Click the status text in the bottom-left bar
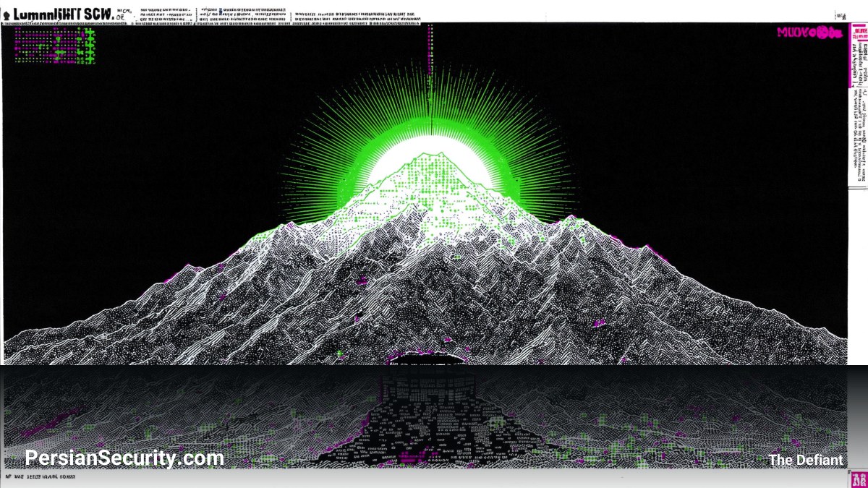The image size is (868, 488). click(x=40, y=478)
